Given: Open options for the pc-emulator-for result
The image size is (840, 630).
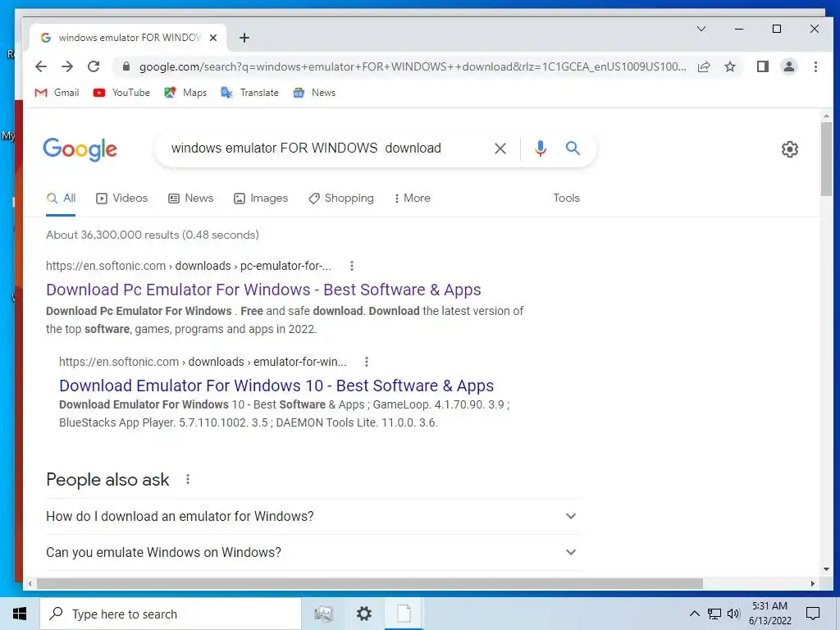Looking at the screenshot, I should click(x=351, y=266).
